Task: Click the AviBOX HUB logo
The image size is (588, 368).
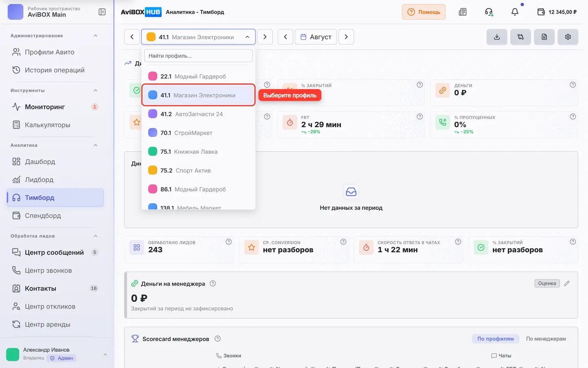Action: [141, 12]
